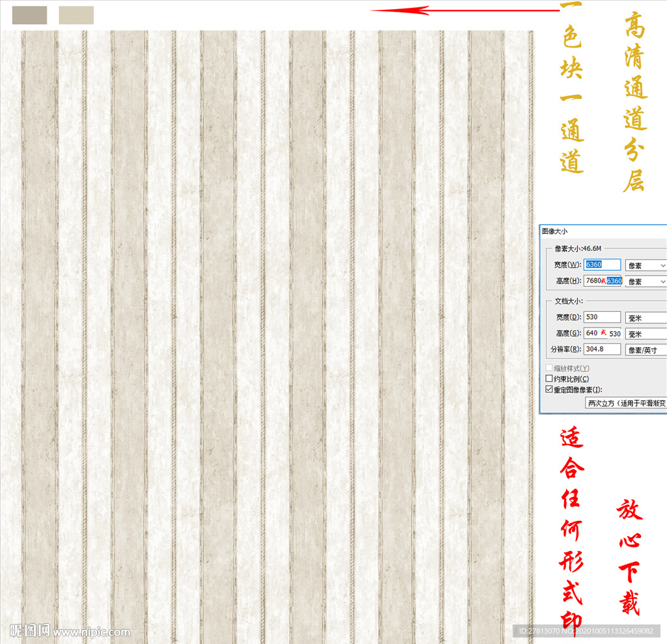Click the light beige color swatch
Screen dimensions: 667x644
76,16
